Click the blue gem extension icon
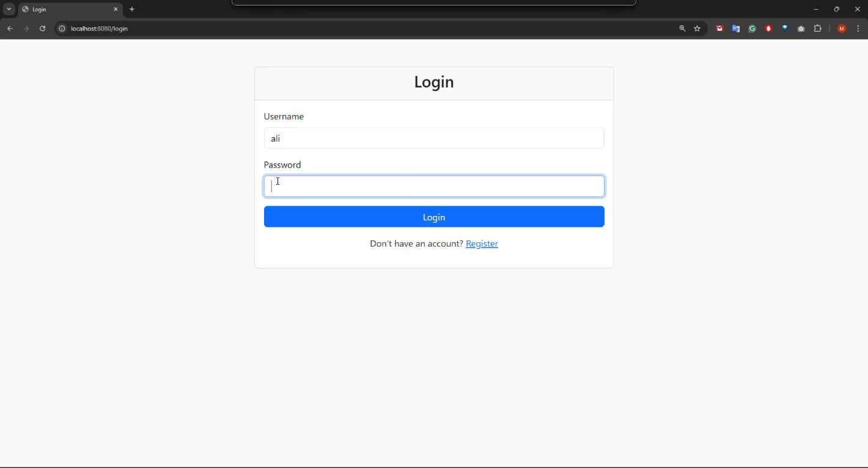The height and width of the screenshot is (468, 868). (785, 29)
